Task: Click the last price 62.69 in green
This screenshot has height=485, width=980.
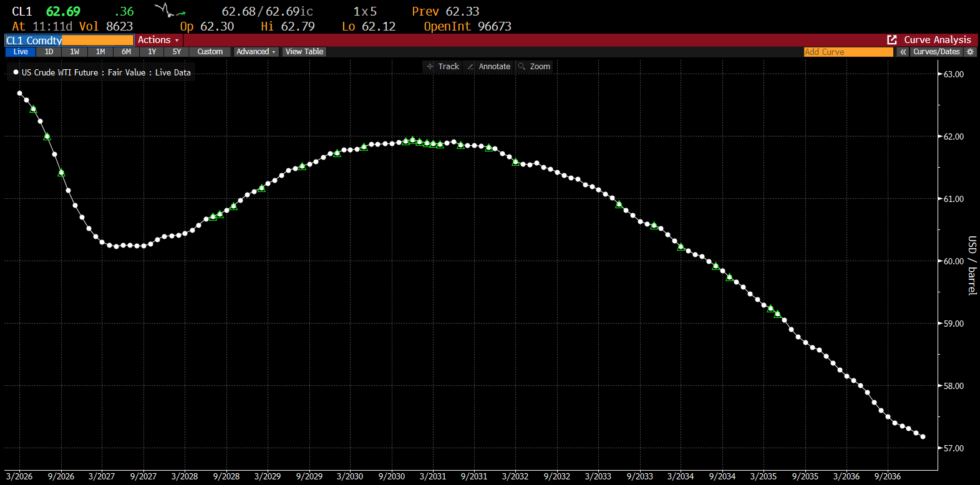Action: point(63,11)
